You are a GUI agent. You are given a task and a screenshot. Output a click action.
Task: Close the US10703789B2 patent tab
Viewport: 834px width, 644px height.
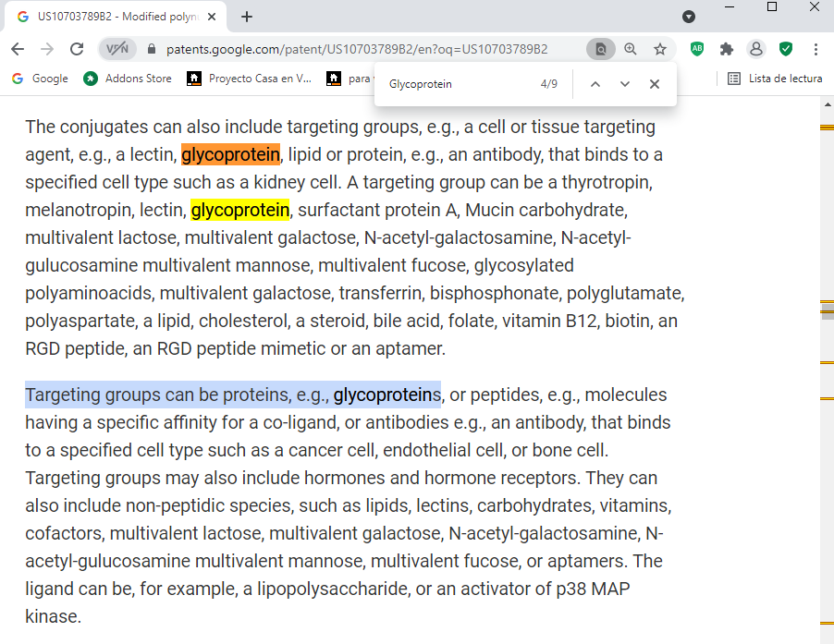point(212,17)
